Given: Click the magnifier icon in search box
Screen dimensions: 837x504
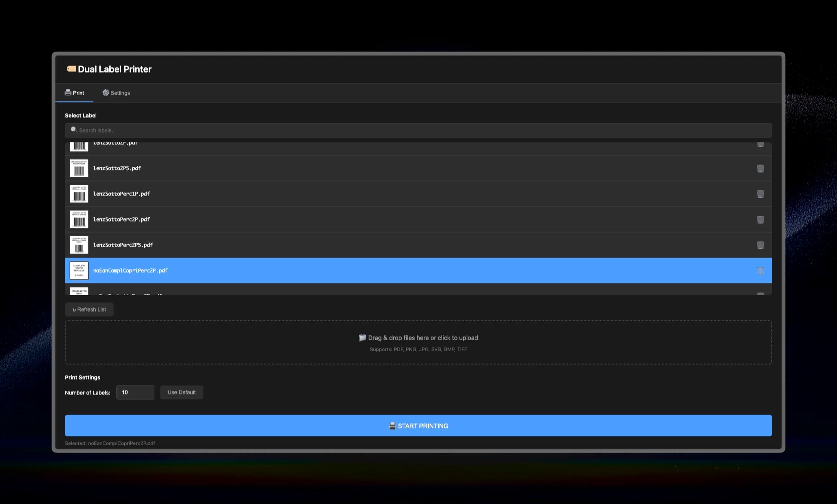Looking at the screenshot, I should click(x=74, y=130).
